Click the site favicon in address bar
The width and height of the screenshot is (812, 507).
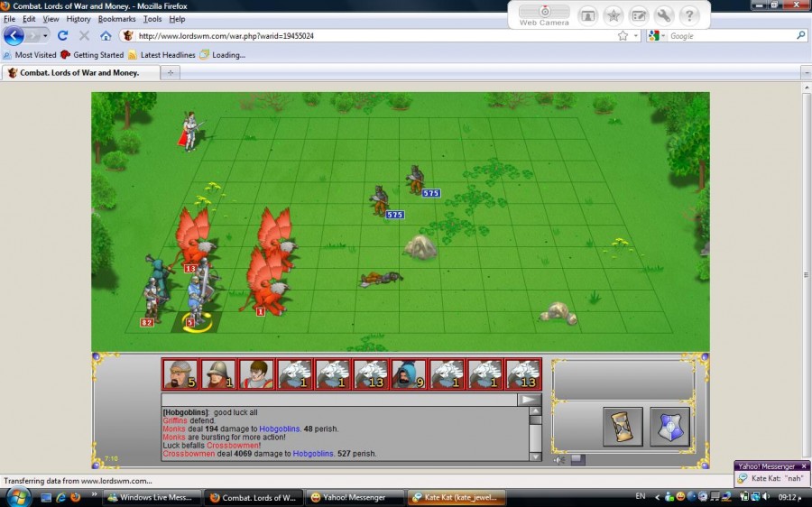coord(128,36)
